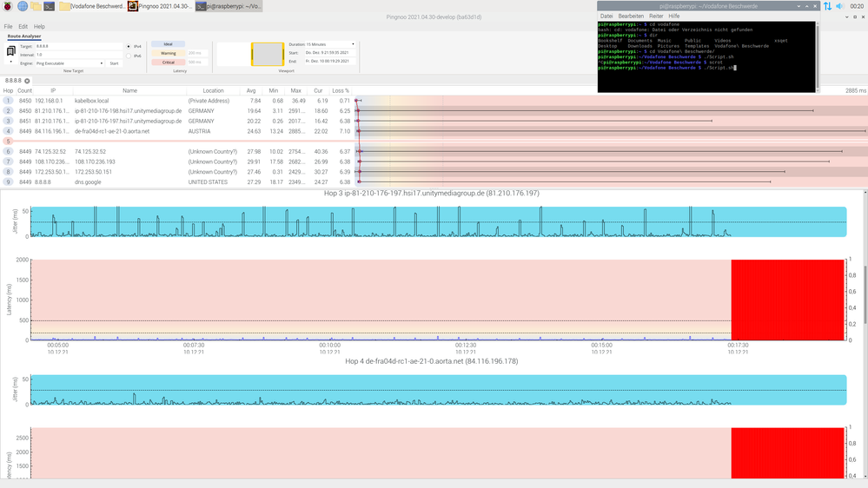Open the Edit menu
Image resolution: width=868 pixels, height=488 pixels.
pyautogui.click(x=23, y=27)
